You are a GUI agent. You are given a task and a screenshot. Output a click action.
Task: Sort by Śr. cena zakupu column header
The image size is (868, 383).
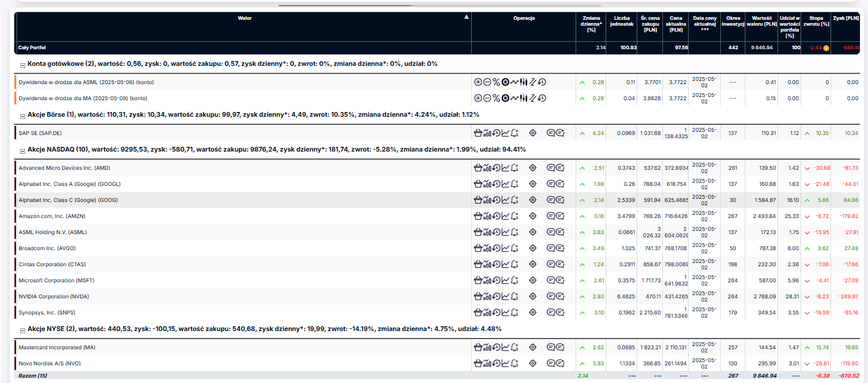pos(650,24)
